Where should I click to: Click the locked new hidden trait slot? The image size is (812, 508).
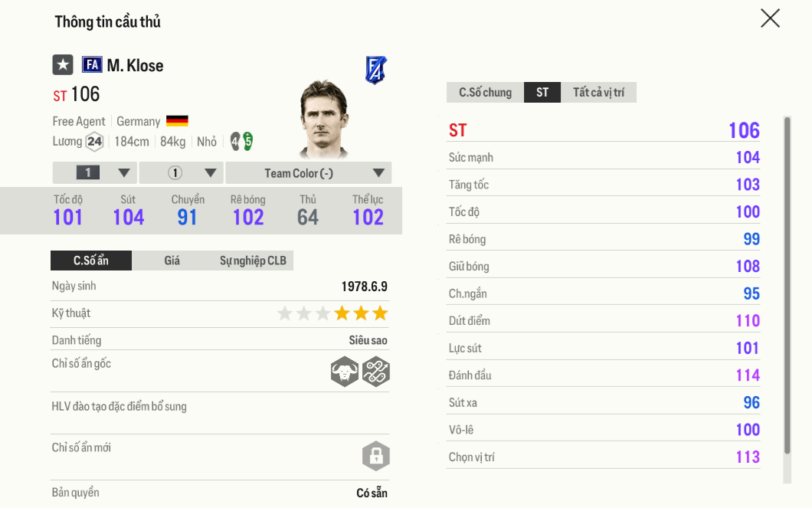(376, 456)
